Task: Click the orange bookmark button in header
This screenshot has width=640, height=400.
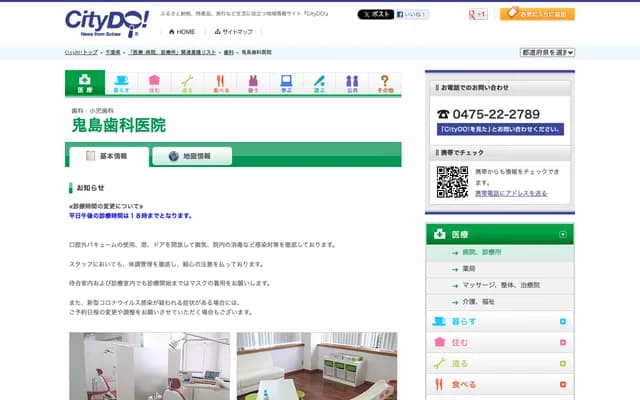Action: 537,14
